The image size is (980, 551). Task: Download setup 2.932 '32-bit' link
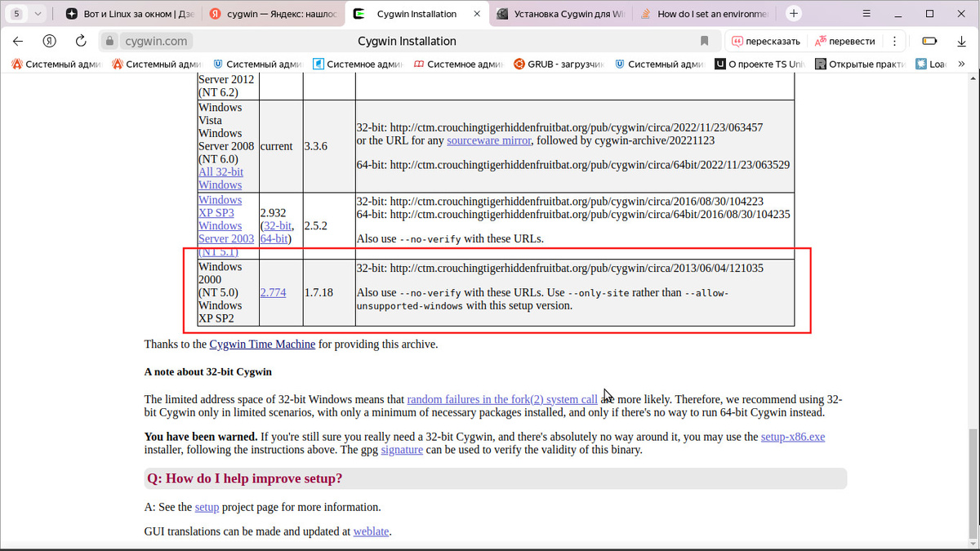pos(278,225)
